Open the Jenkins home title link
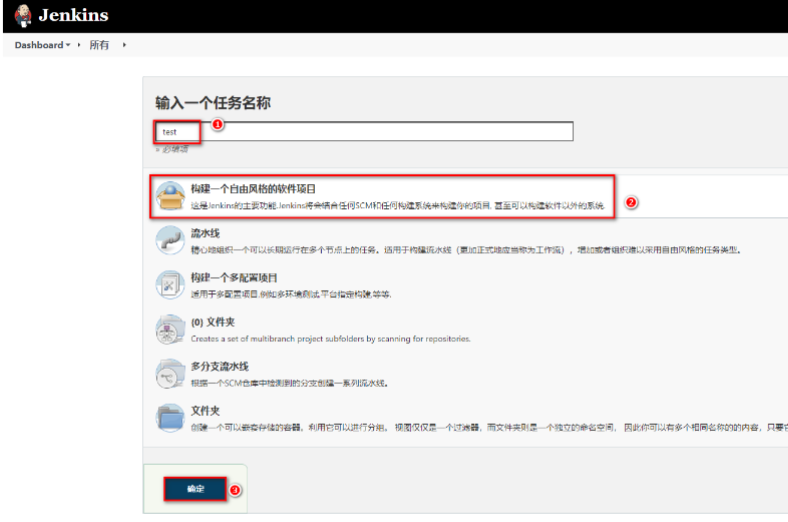788x522 pixels. 73,15
